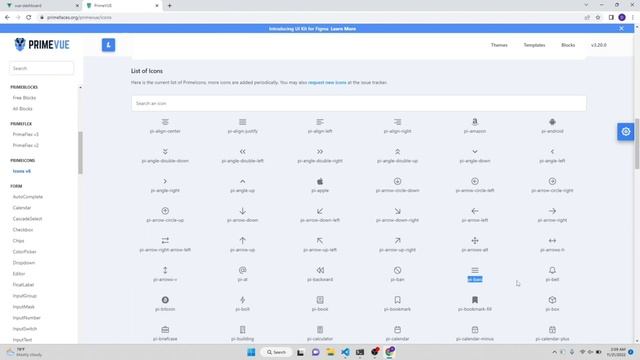
Task: Click the pi-calendar icon
Action: (x=398, y=329)
